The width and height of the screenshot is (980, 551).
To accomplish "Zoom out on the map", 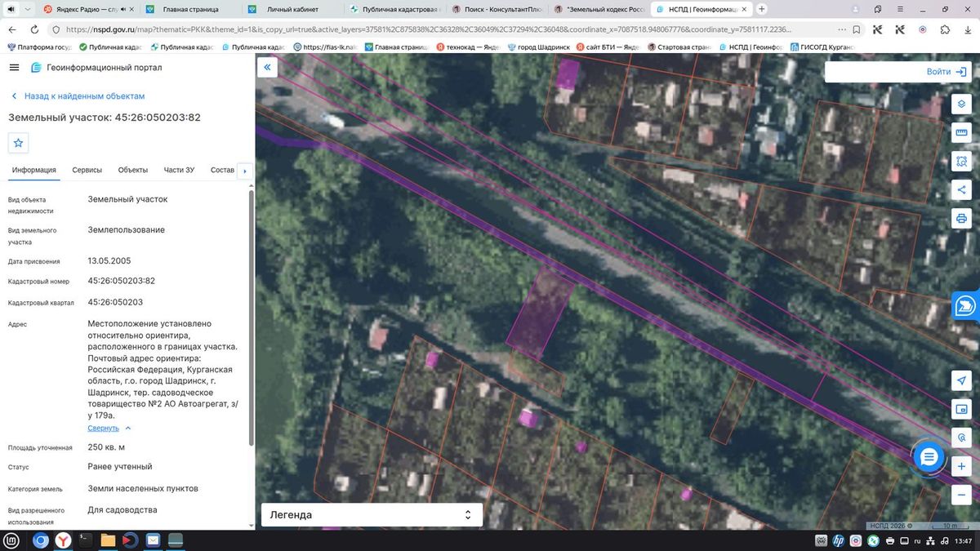I will pyautogui.click(x=961, y=495).
